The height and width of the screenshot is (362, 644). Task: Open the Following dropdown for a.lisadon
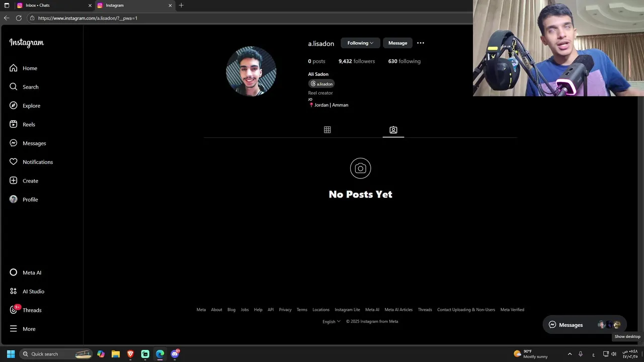[x=360, y=43]
